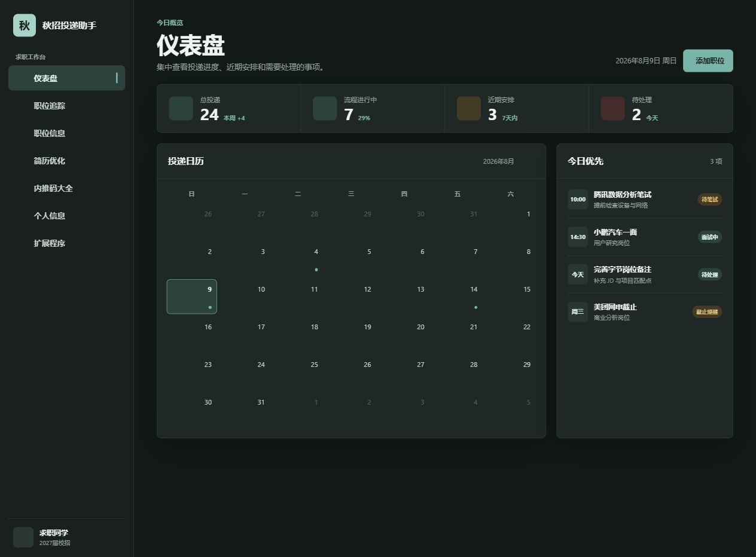Click the 2027届校招 label

pos(54,543)
